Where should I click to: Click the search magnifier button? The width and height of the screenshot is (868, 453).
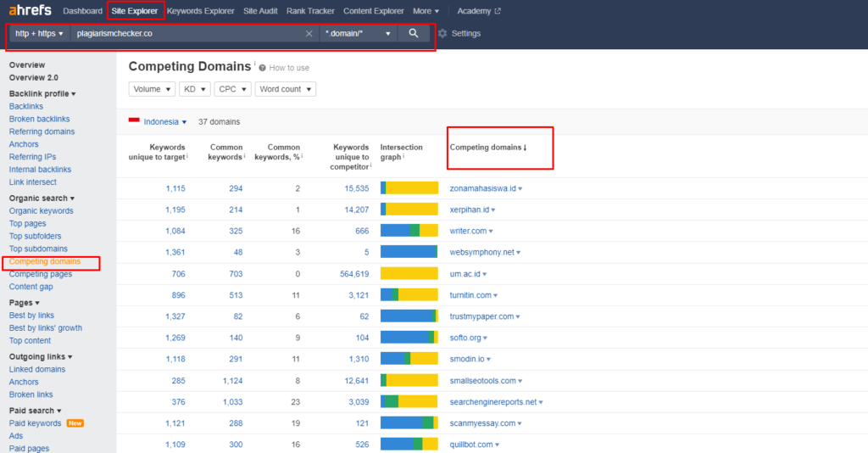pos(414,33)
